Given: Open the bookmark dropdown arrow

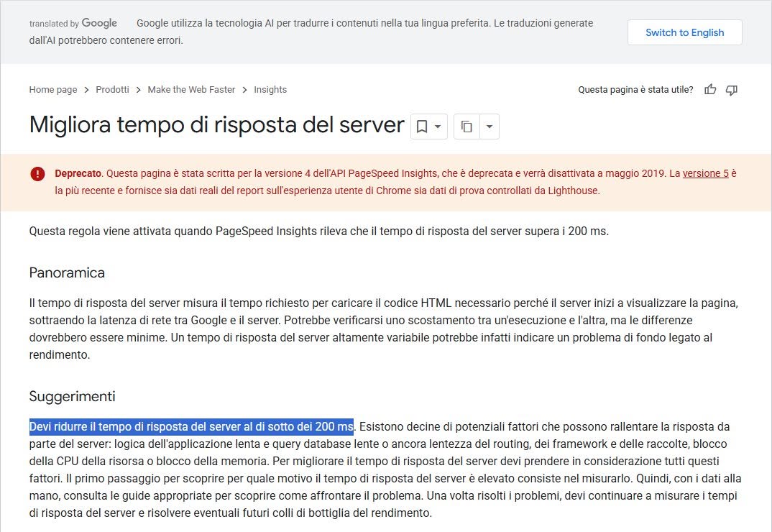Looking at the screenshot, I should (438, 127).
